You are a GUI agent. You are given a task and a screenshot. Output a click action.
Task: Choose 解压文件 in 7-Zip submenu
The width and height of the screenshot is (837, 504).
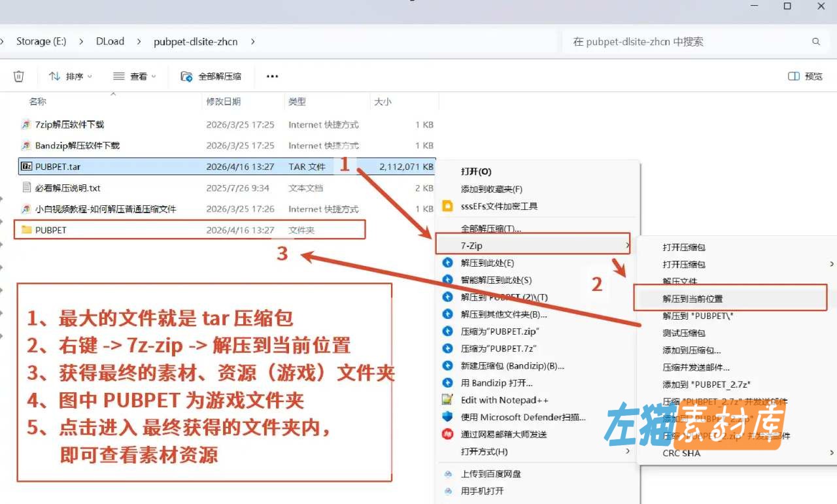pos(680,281)
